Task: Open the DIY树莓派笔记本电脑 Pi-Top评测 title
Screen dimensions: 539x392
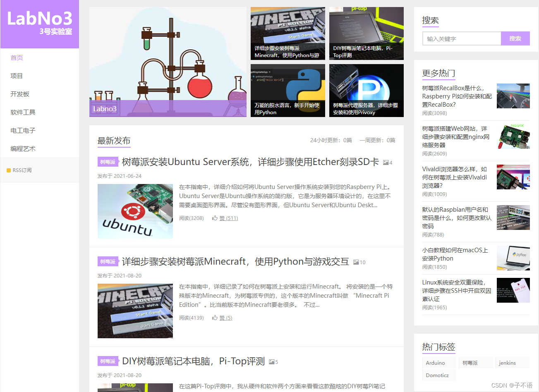Action: (x=193, y=361)
